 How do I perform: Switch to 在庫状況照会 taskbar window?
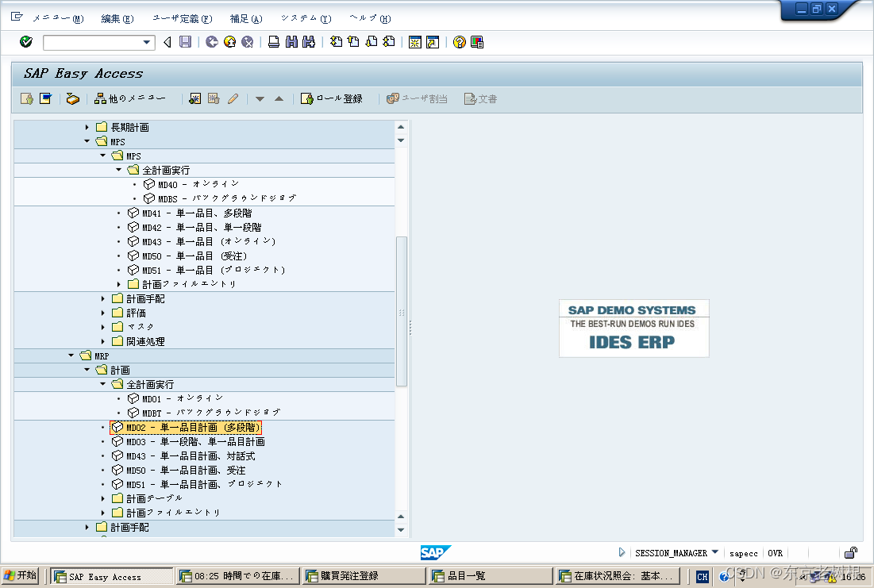618,576
